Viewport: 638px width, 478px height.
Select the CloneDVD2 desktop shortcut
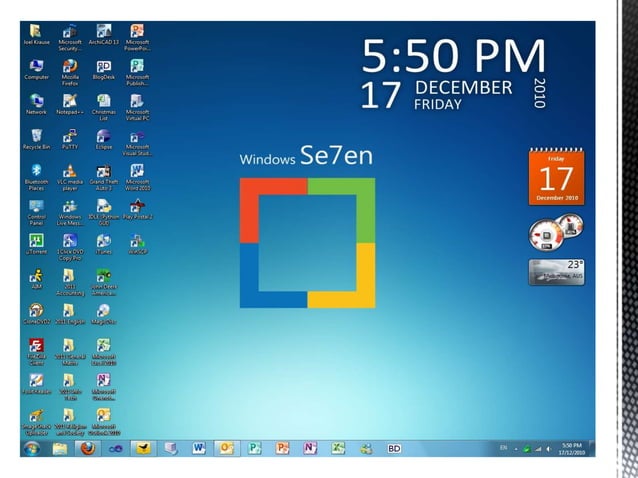point(36,314)
